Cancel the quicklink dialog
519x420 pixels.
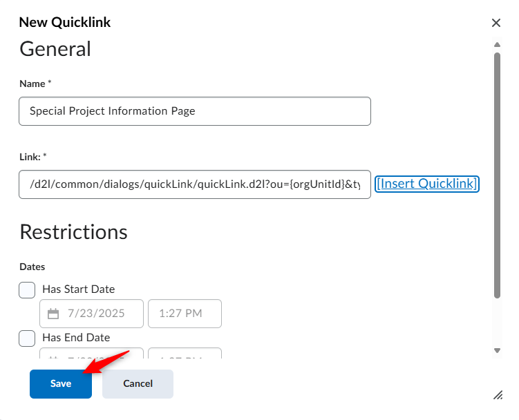(138, 384)
